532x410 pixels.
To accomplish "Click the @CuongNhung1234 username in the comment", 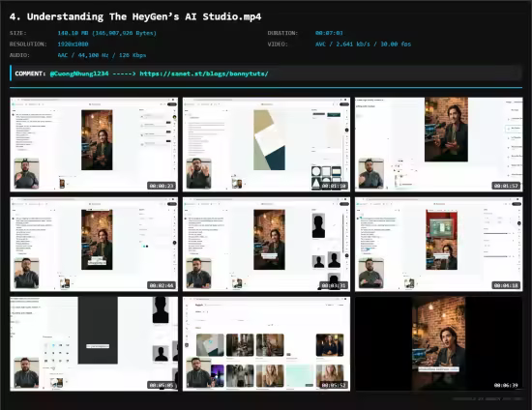I will tap(79, 73).
